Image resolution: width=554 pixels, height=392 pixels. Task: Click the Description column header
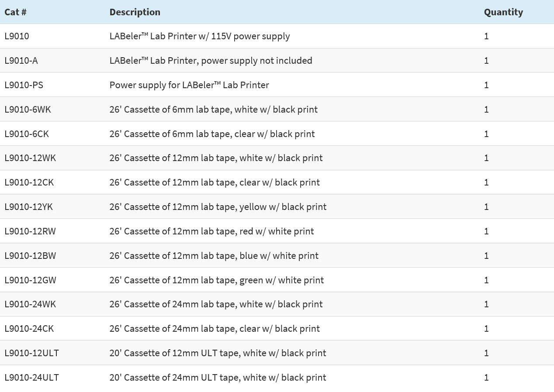click(135, 12)
